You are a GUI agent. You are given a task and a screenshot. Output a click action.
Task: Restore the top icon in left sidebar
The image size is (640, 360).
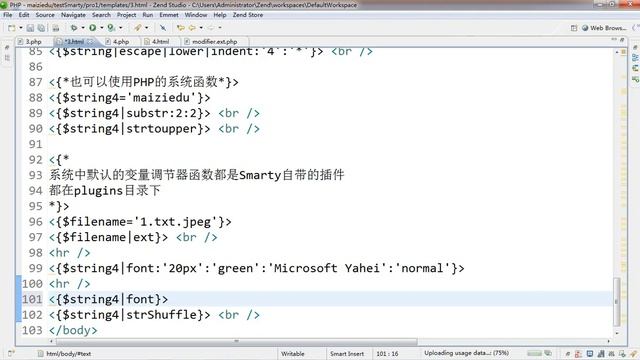7,48
